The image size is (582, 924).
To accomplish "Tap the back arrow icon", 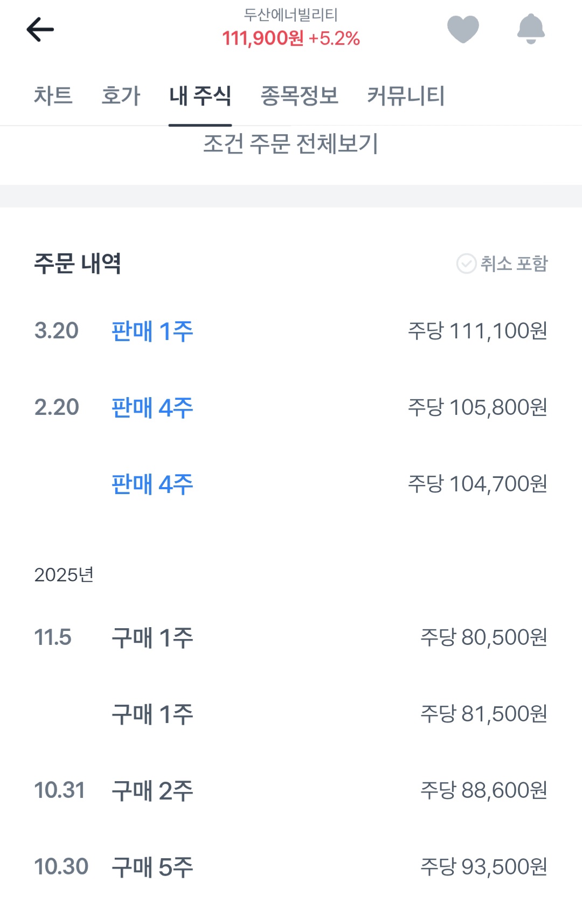I will [x=40, y=29].
